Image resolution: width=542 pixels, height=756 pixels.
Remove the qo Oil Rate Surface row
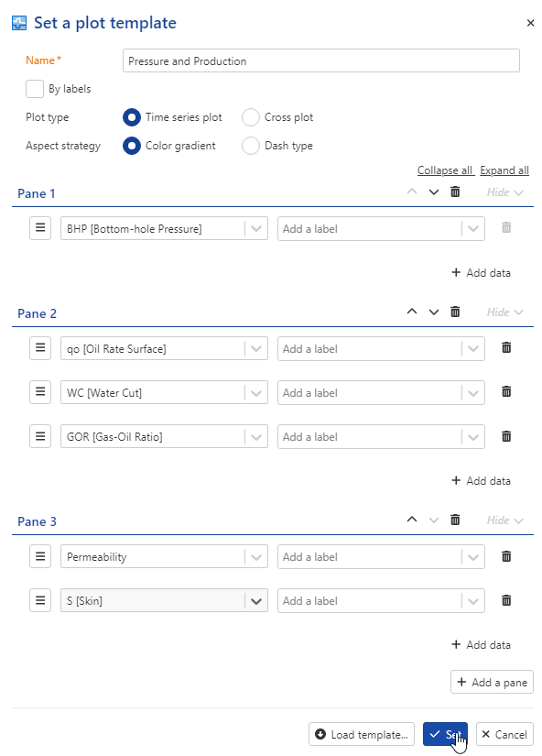506,347
